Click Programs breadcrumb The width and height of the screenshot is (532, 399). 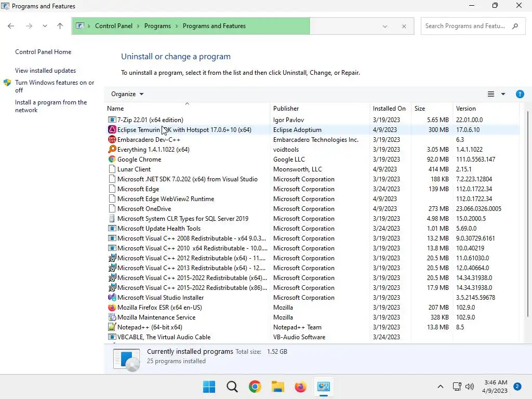(157, 26)
